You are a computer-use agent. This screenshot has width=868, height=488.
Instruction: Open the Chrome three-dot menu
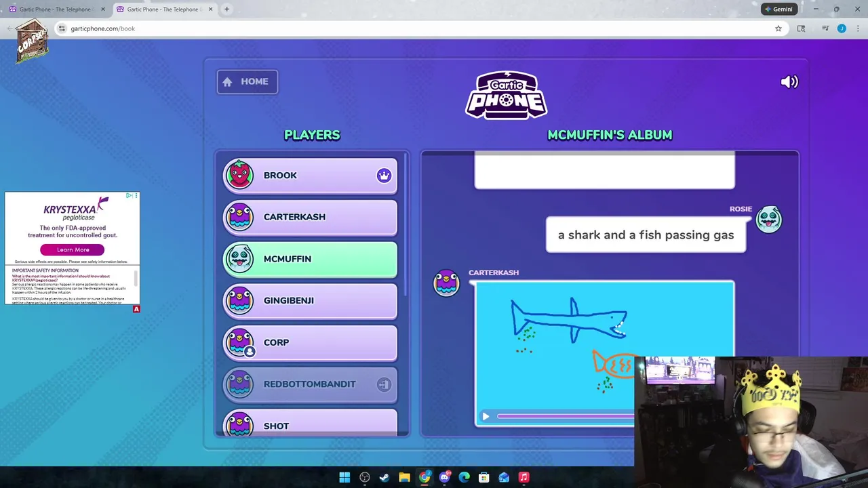pyautogui.click(x=858, y=28)
